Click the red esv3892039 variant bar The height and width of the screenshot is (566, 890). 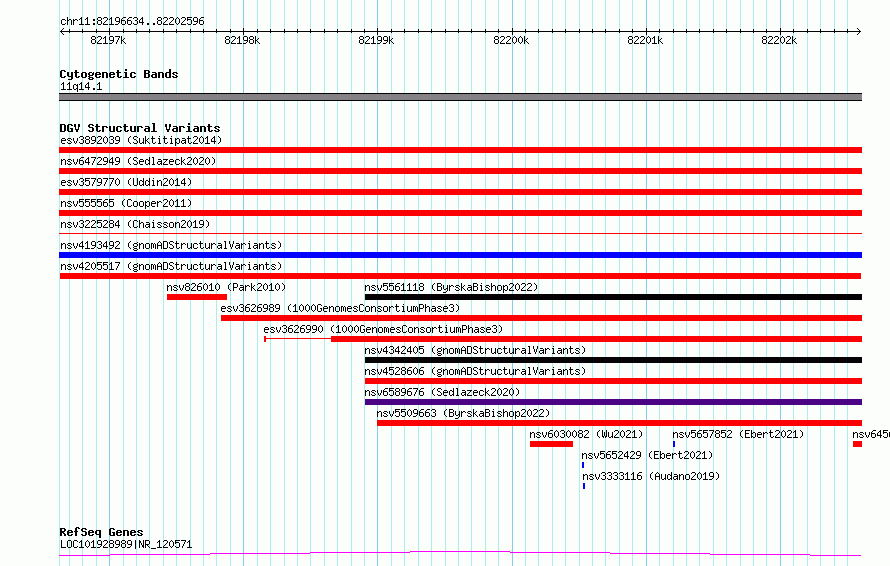click(x=460, y=150)
